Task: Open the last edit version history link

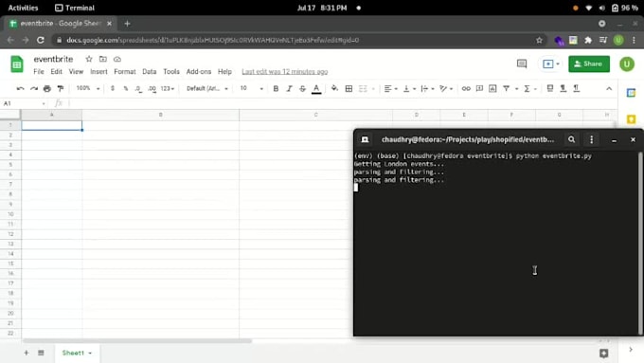Action: (285, 71)
